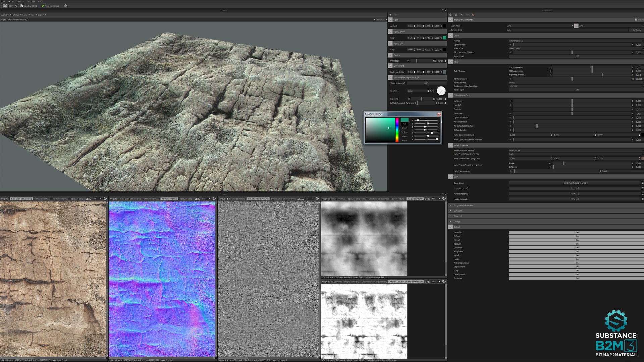Screen dimensions: 644x362
Task: Open the Output Size dropdown set to 2048
Action: [x=540, y=25]
